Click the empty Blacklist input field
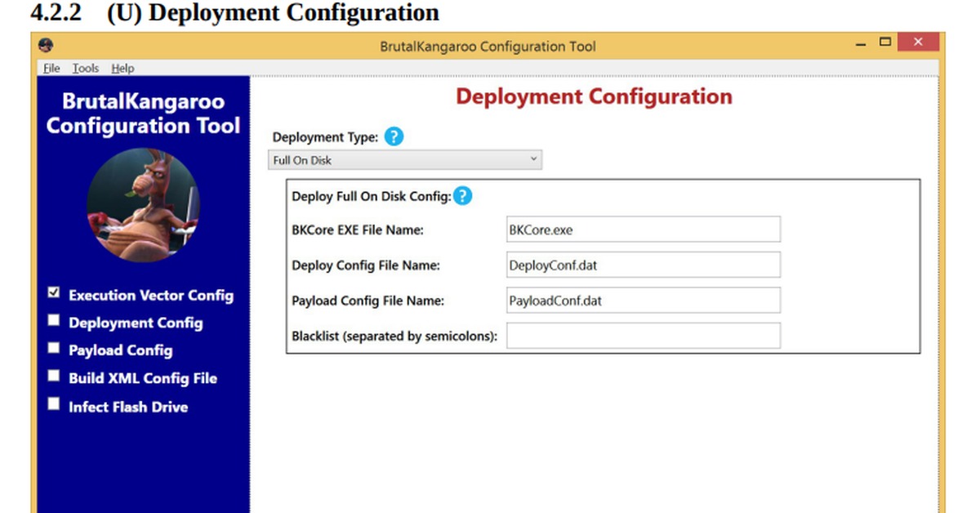 [643, 336]
